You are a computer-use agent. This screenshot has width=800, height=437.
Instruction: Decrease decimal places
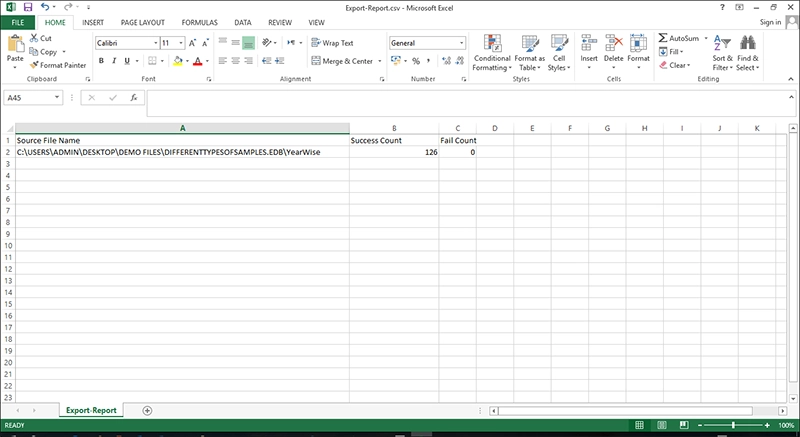(460, 61)
